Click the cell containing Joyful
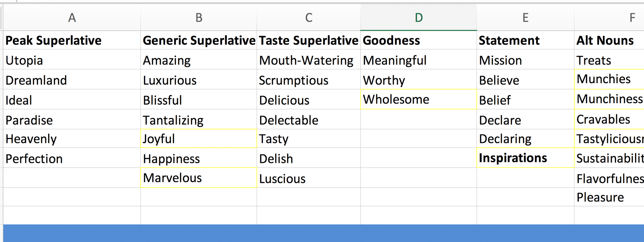 [x=199, y=139]
